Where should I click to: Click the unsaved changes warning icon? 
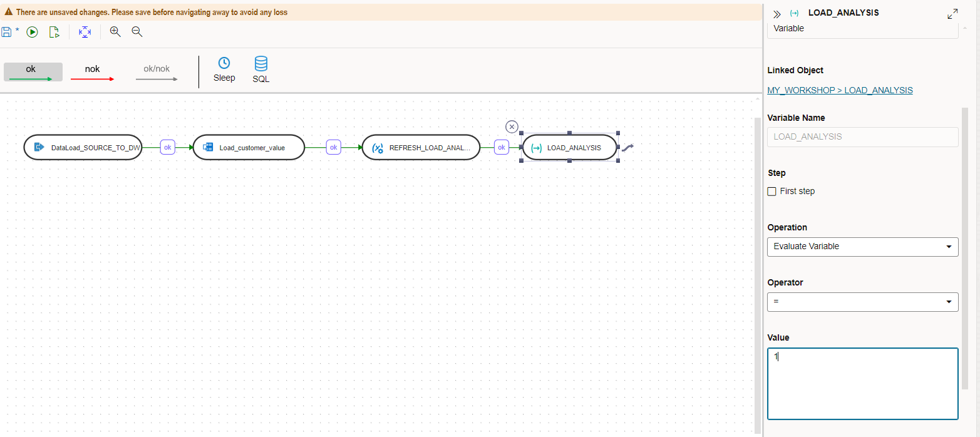coord(9,12)
